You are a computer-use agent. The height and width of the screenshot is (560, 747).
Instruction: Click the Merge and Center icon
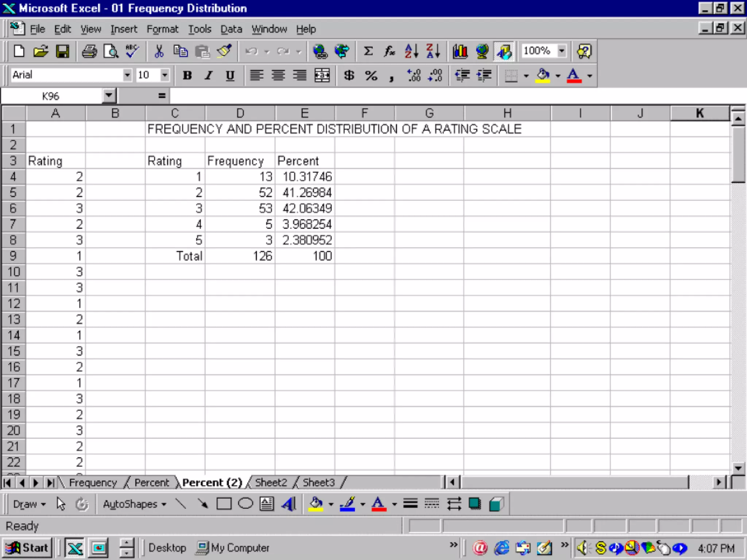[x=322, y=75]
